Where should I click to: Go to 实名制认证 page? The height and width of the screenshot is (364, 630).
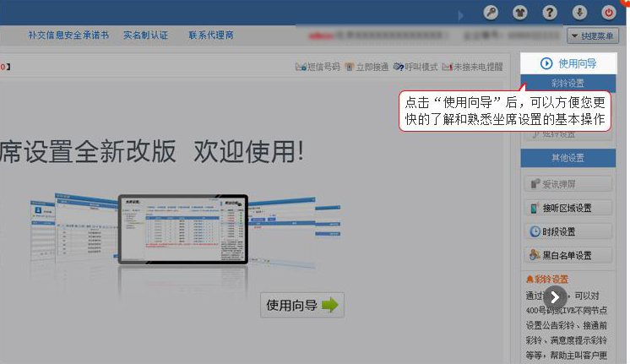pyautogui.click(x=145, y=35)
